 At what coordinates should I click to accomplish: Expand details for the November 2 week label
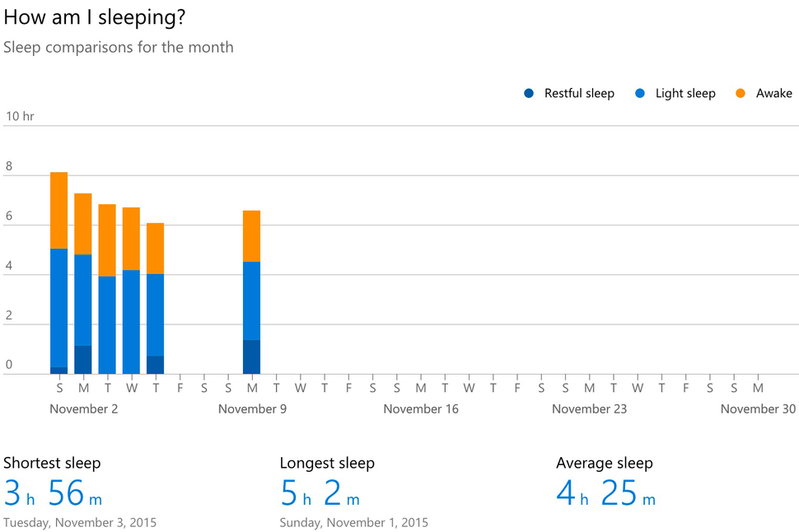click(84, 408)
